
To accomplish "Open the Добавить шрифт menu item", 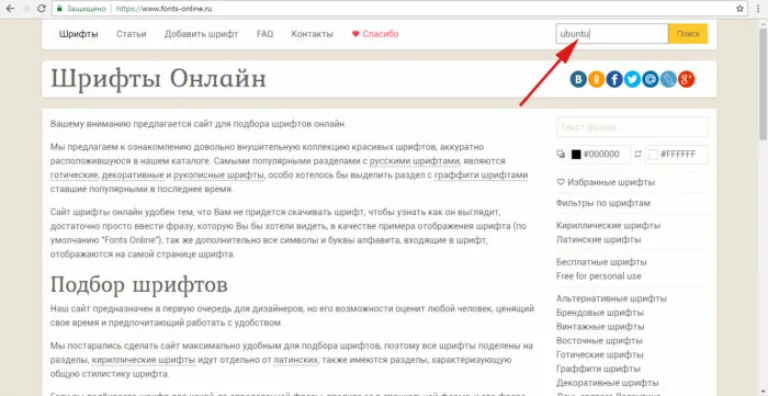I will 201,34.
